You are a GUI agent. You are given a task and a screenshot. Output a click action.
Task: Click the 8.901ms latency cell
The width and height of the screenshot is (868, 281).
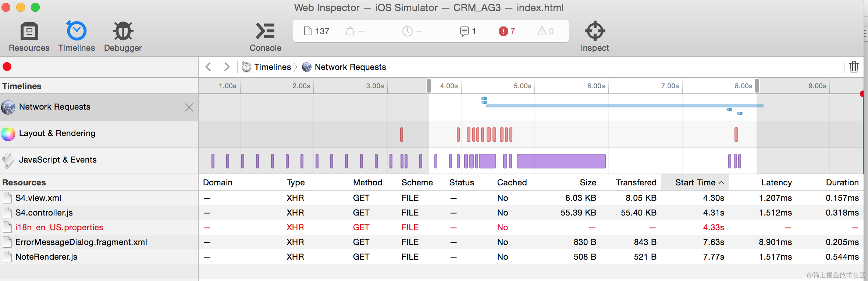tap(775, 242)
